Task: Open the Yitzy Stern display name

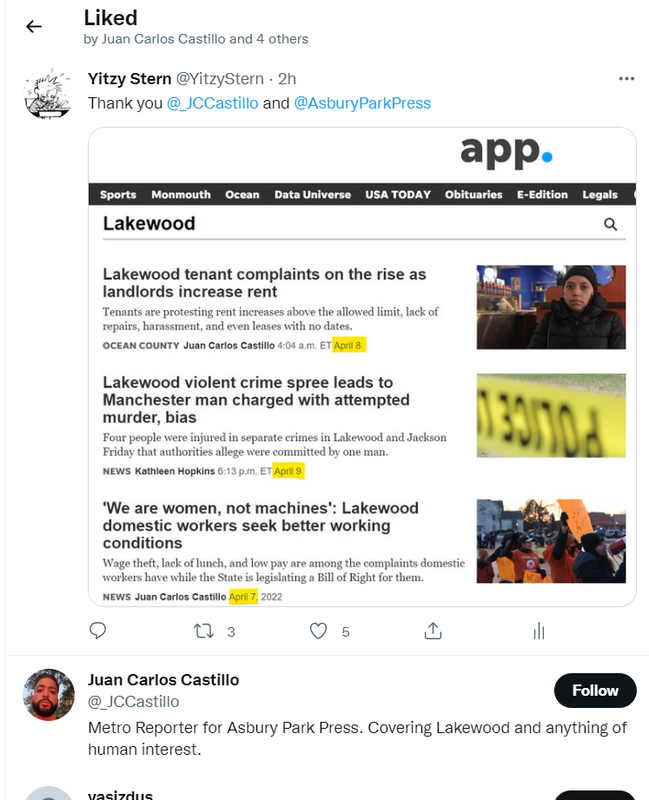Action: (130, 79)
